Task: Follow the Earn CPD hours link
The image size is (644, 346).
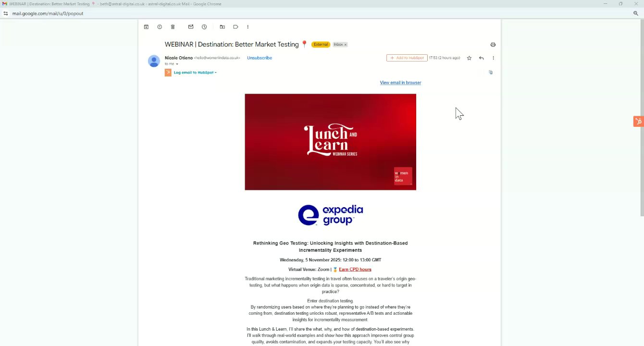Action: point(355,270)
